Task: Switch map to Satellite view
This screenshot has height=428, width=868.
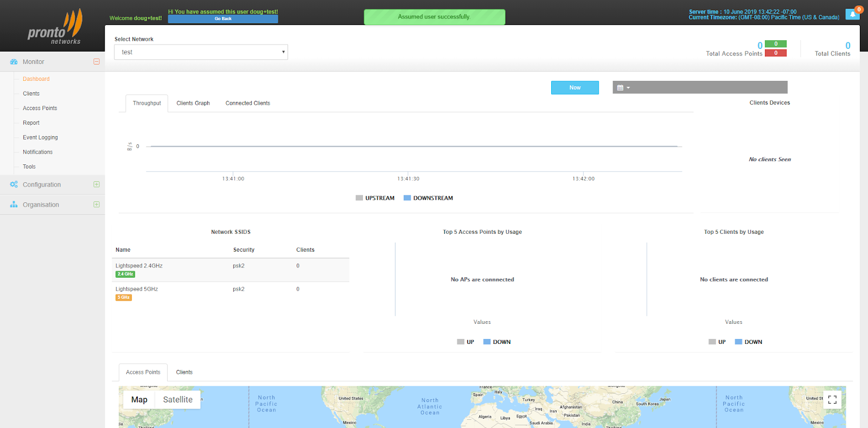Action: [178, 400]
